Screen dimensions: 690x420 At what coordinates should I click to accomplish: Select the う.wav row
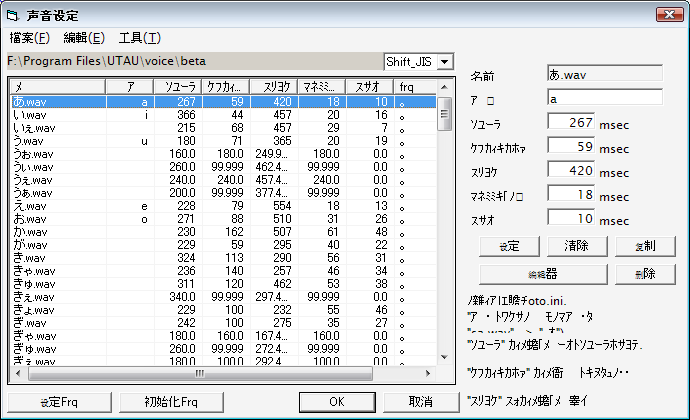(224, 141)
